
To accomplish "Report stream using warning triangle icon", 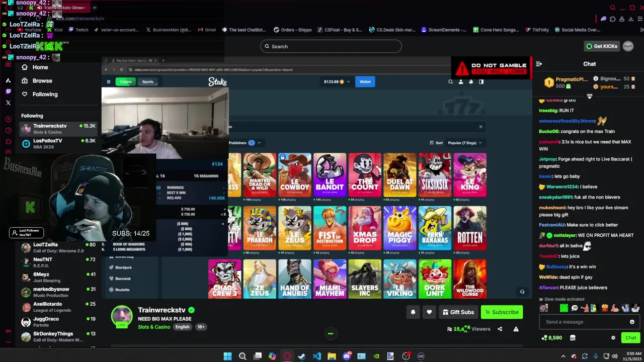I will [516, 329].
